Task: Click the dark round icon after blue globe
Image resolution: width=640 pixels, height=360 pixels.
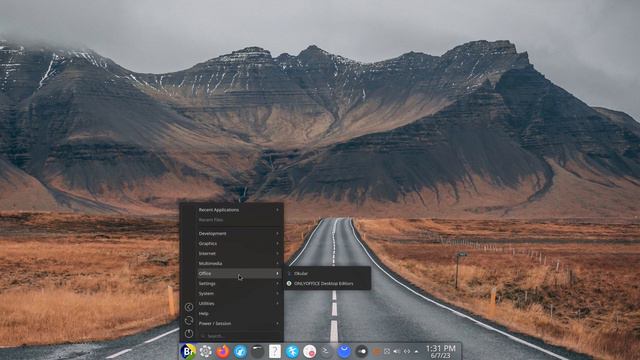Action: click(257, 351)
